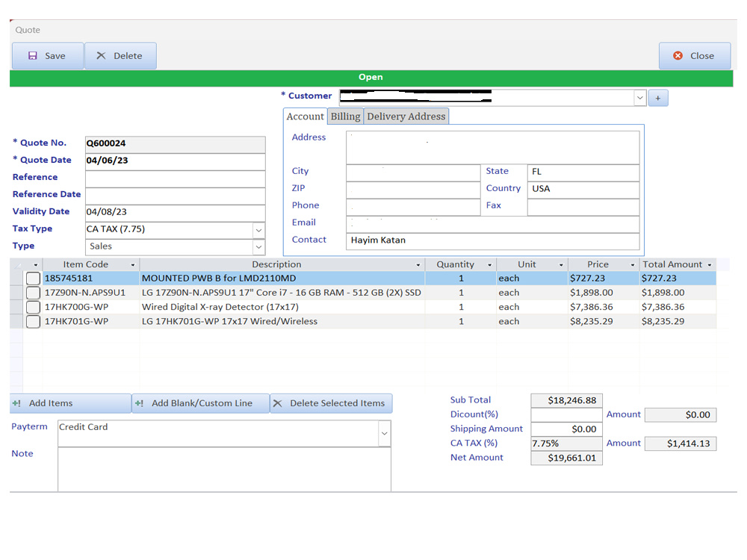The height and width of the screenshot is (560, 747).
Task: Switch to the Billing tab
Action: [345, 116]
